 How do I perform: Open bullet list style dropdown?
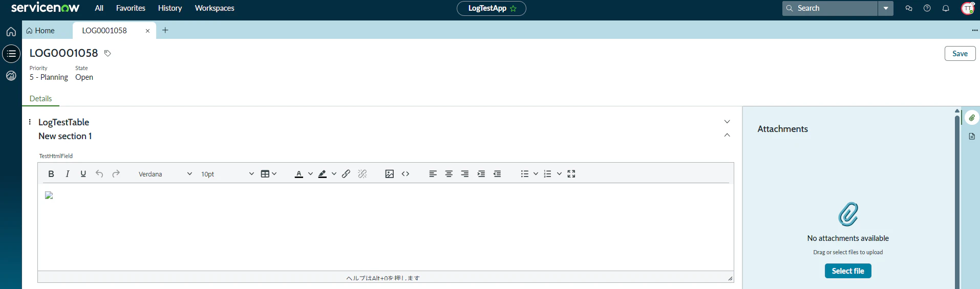click(x=536, y=174)
